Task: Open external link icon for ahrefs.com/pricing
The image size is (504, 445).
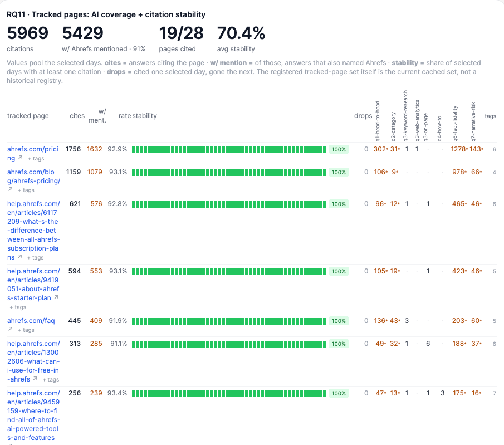Action: (20, 158)
